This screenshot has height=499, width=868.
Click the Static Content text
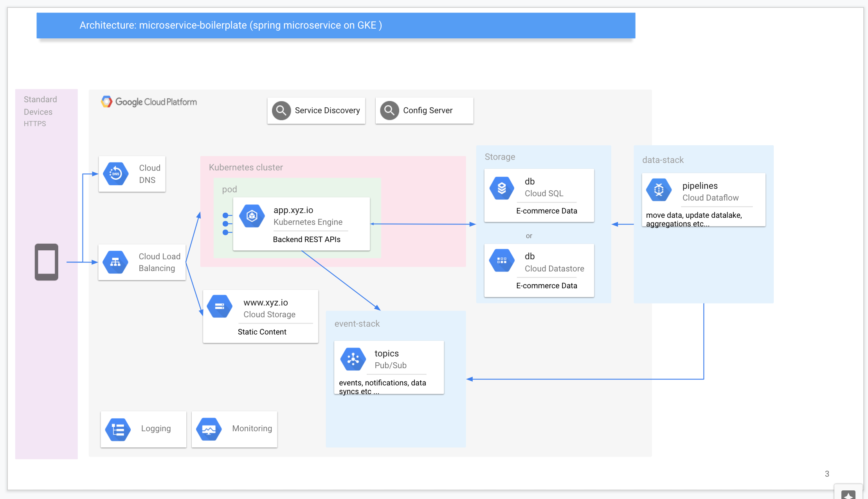click(x=262, y=332)
